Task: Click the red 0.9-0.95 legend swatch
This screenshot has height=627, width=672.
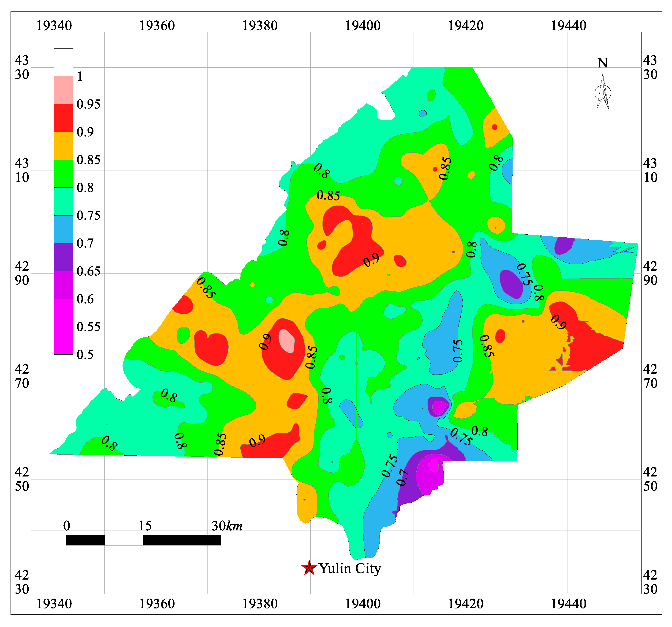Action: [63, 118]
